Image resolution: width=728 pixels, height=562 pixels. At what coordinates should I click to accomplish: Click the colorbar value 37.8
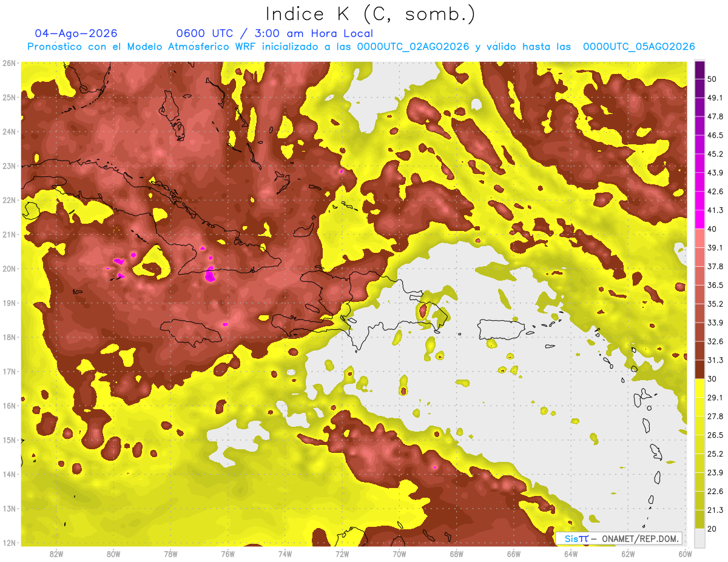pyautogui.click(x=715, y=266)
